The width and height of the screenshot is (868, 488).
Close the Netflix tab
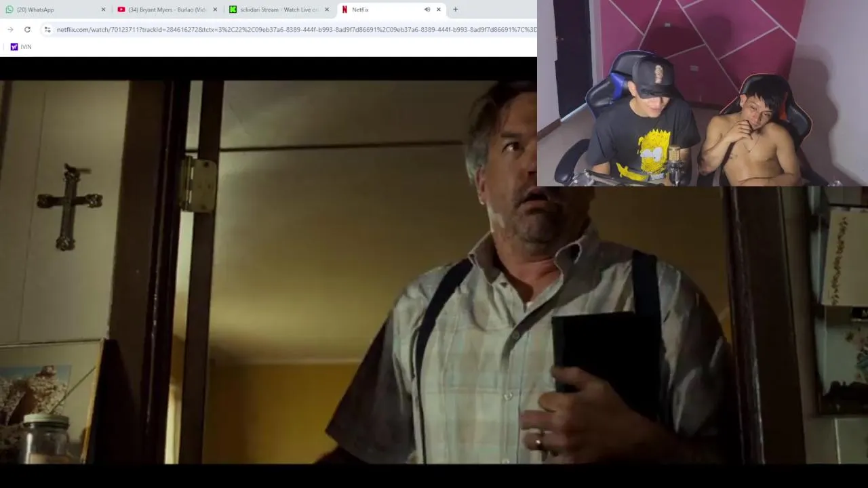439,9
